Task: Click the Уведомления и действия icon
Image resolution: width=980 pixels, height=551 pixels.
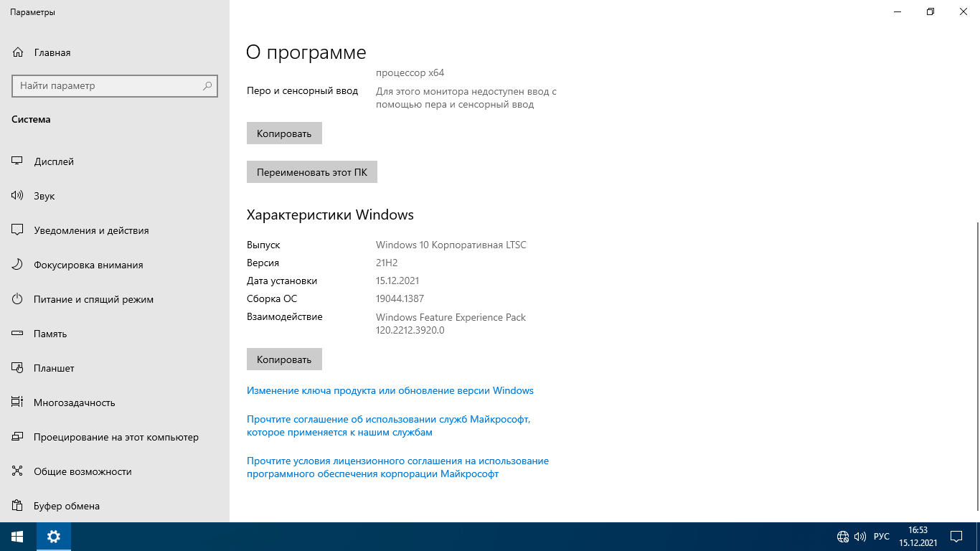Action: pyautogui.click(x=18, y=230)
